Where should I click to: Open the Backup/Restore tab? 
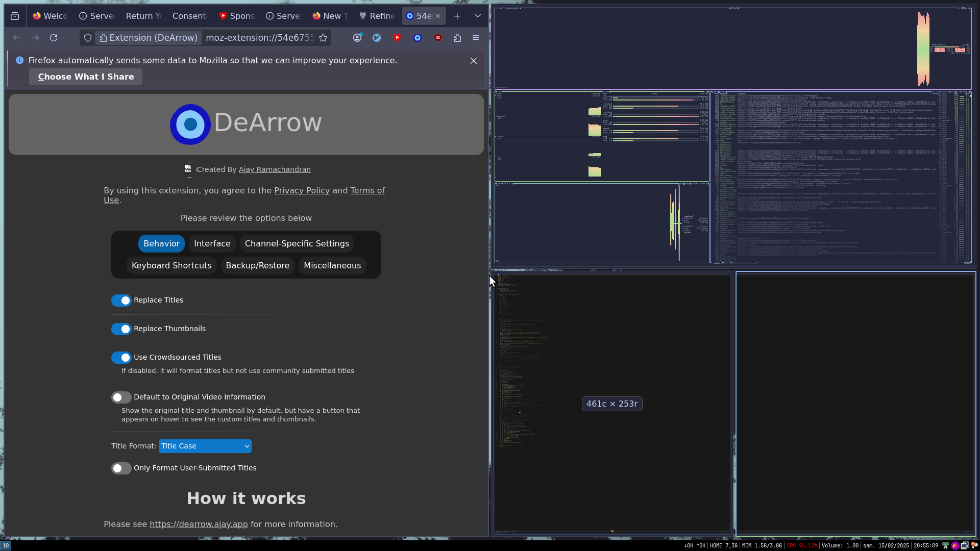258,266
